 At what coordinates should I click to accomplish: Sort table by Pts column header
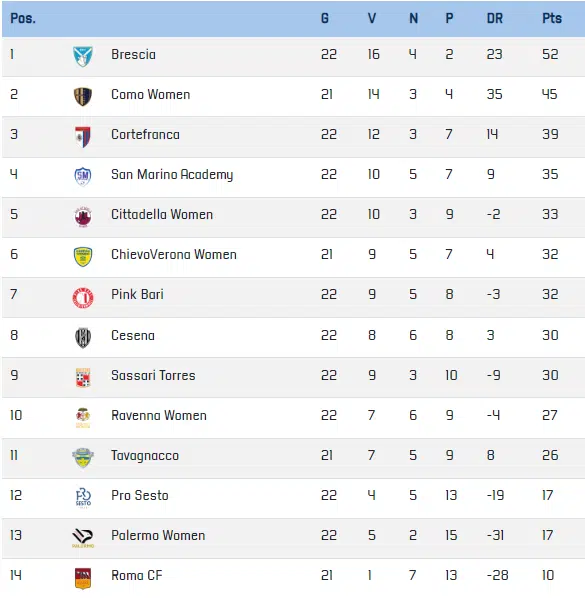click(552, 18)
